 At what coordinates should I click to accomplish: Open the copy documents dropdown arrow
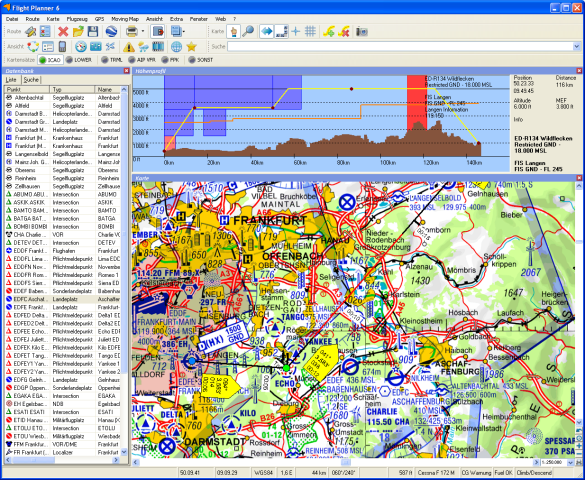184,32
